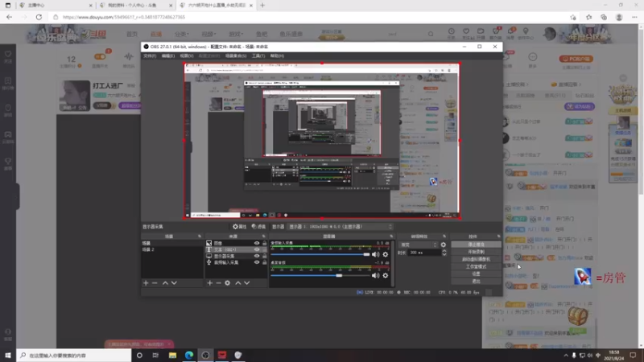Open source properties gear below Sources list

click(228, 283)
